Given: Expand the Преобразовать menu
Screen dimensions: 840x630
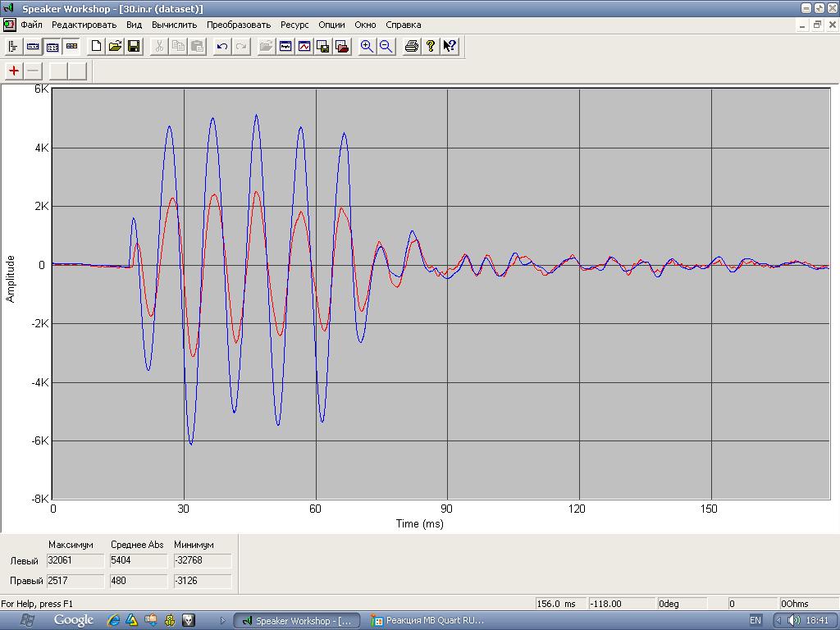Looking at the screenshot, I should click(x=238, y=25).
